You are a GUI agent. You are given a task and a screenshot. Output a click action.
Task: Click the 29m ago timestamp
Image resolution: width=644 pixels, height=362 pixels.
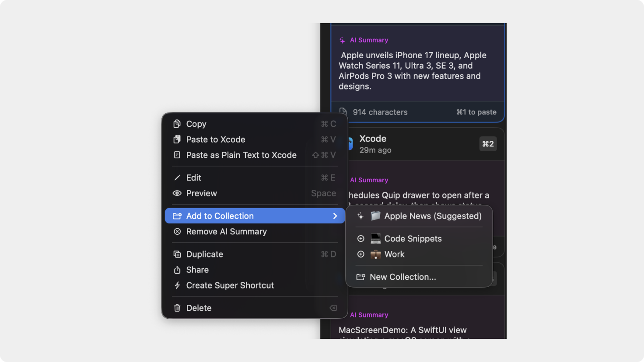click(x=375, y=150)
